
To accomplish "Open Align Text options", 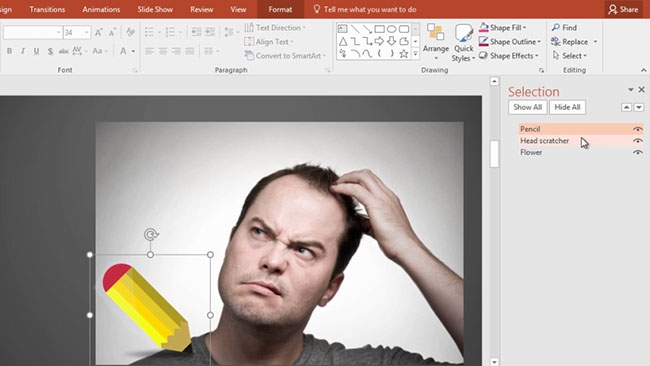I will (x=269, y=41).
